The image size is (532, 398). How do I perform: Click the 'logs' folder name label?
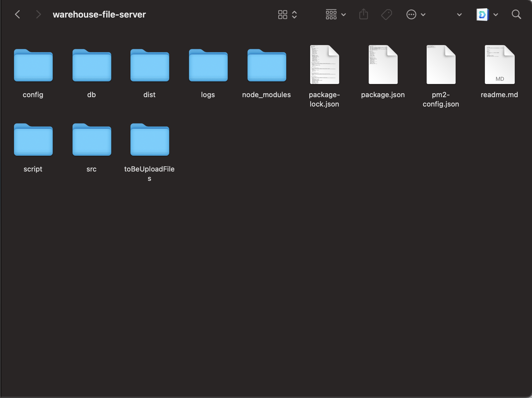(208, 95)
